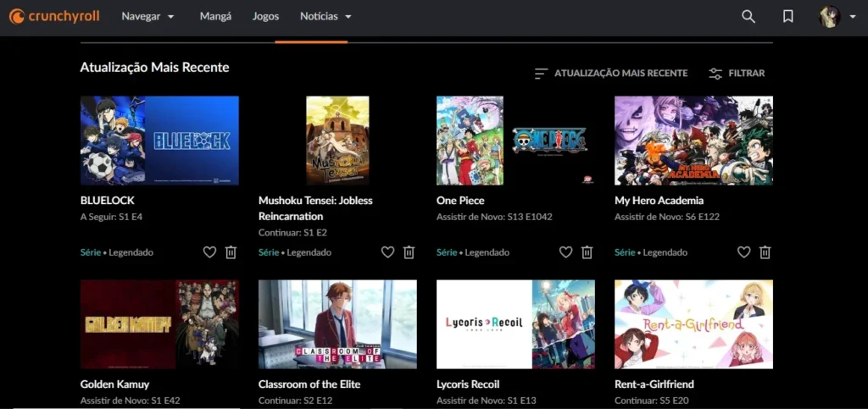Screen dimensions: 868x409
Task: Open the watchlist bookmark icon
Action: (787, 17)
